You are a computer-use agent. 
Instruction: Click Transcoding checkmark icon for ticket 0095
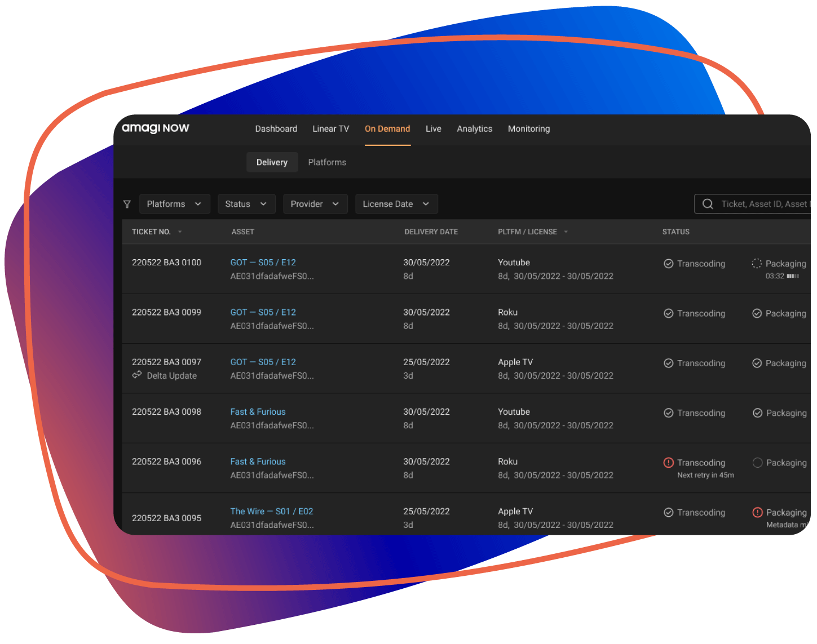669,513
